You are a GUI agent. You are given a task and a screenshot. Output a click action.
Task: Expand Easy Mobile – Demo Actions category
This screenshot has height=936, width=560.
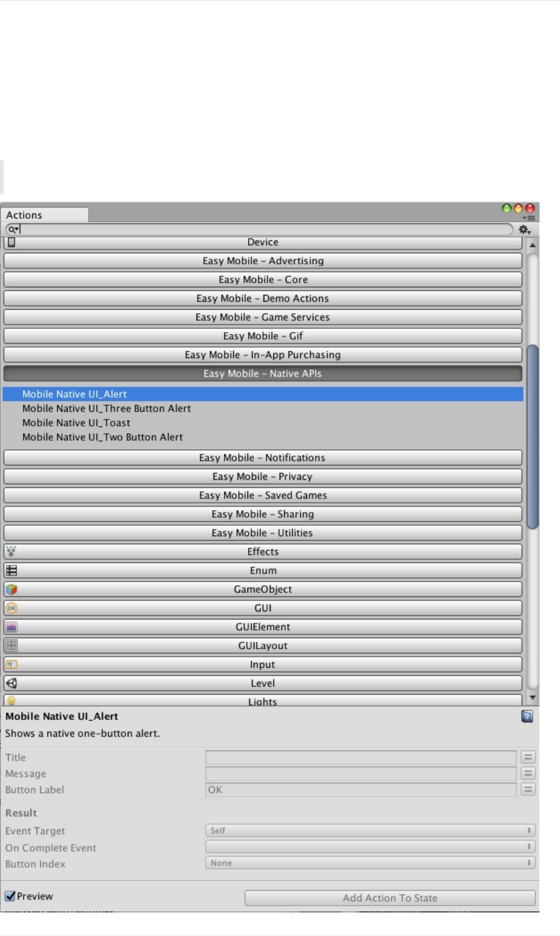(x=263, y=299)
